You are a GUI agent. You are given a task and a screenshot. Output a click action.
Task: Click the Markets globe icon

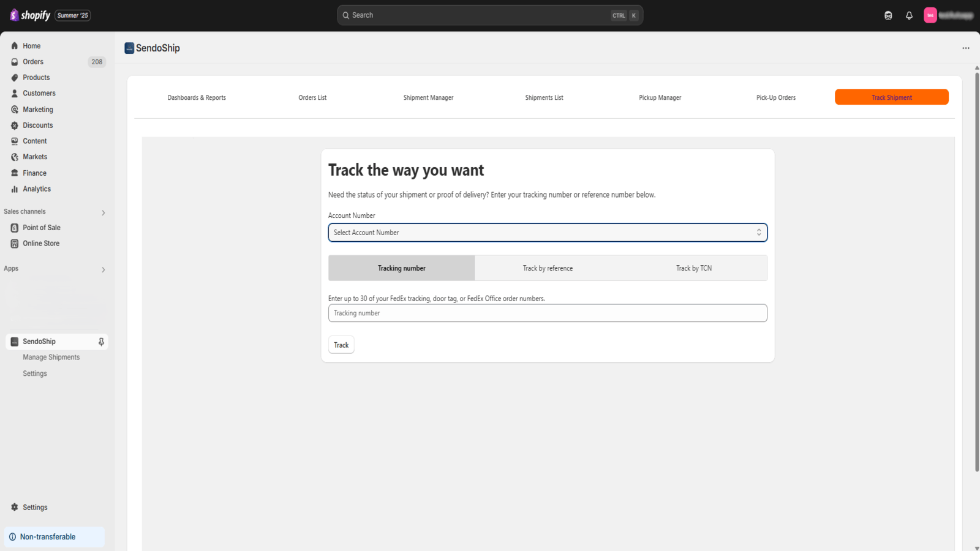(15, 157)
